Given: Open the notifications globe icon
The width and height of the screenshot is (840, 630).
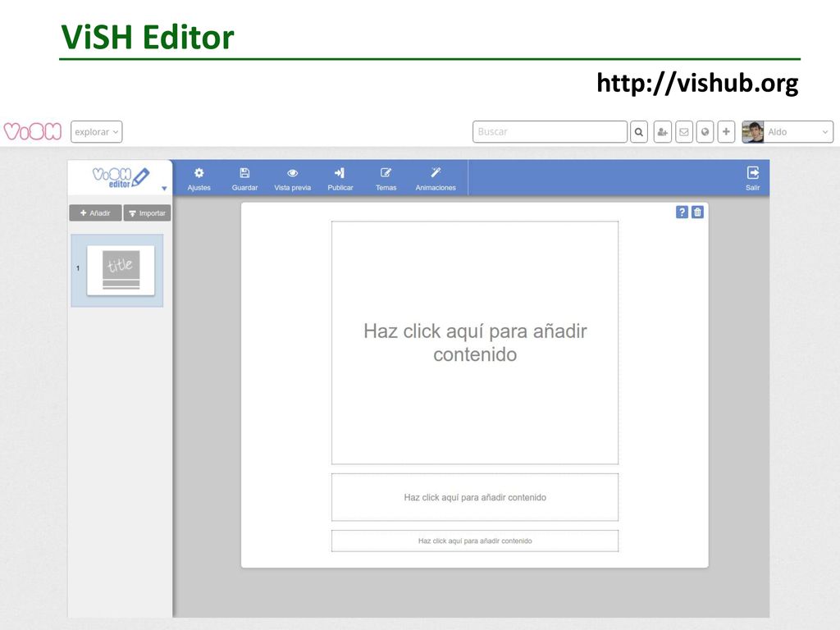Looking at the screenshot, I should (705, 132).
